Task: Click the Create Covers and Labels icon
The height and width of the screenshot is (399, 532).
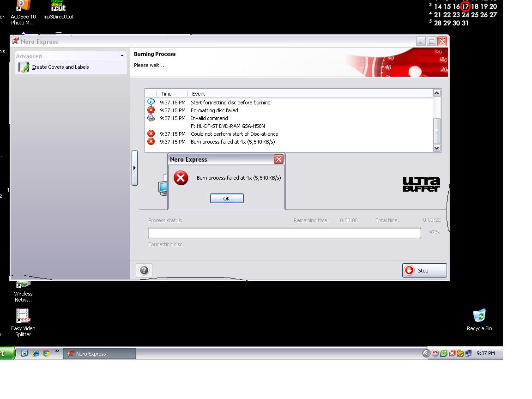Action: (x=24, y=67)
